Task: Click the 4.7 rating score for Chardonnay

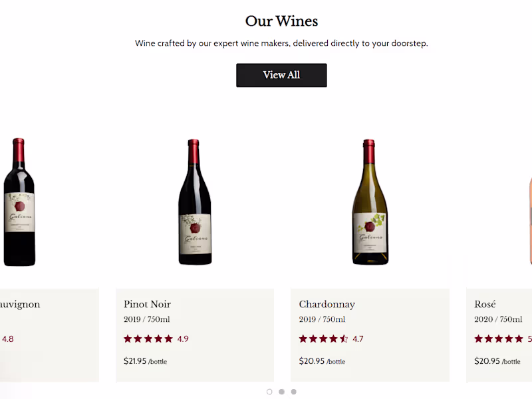Action: (358, 339)
